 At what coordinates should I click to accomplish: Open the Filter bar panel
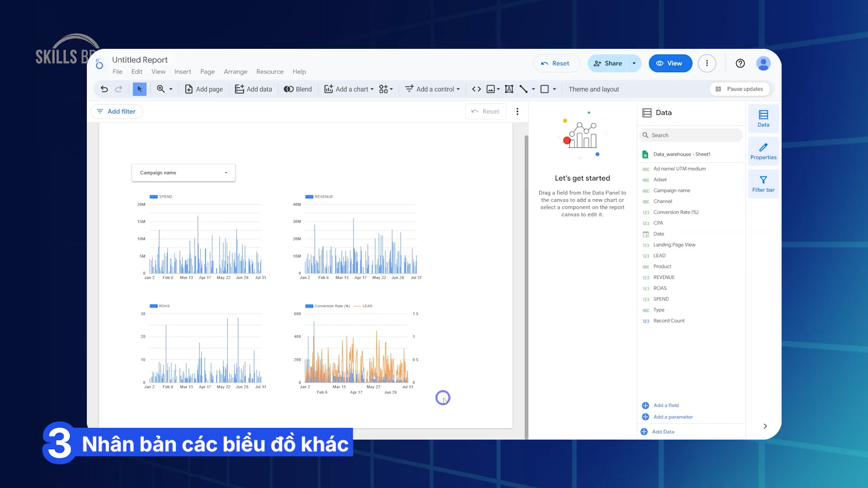coord(763,184)
